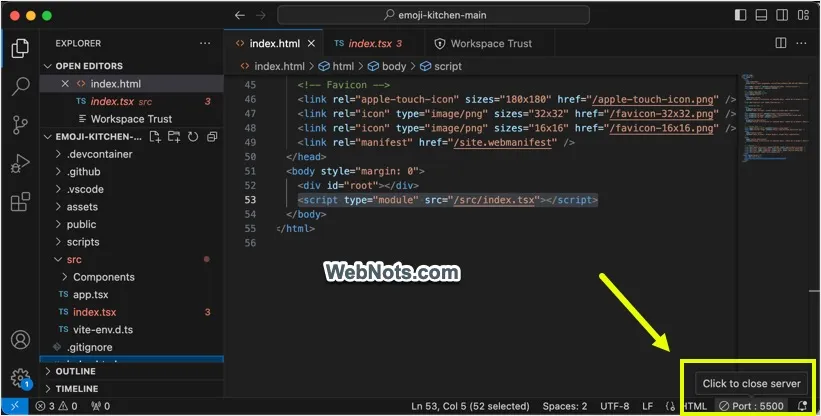Click Port : 5500 to close server
The height and width of the screenshot is (416, 821).
(752, 406)
